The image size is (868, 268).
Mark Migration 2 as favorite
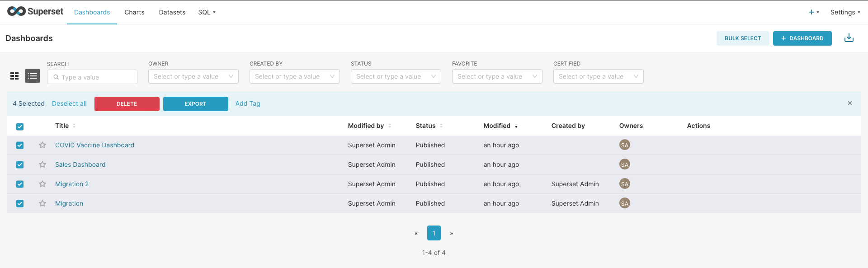click(x=42, y=184)
